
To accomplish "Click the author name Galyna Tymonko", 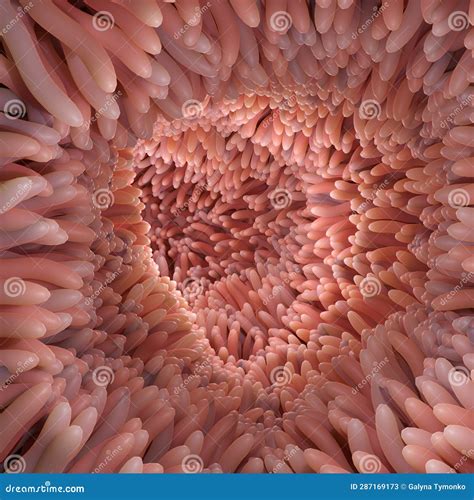I will pyautogui.click(x=437, y=487).
